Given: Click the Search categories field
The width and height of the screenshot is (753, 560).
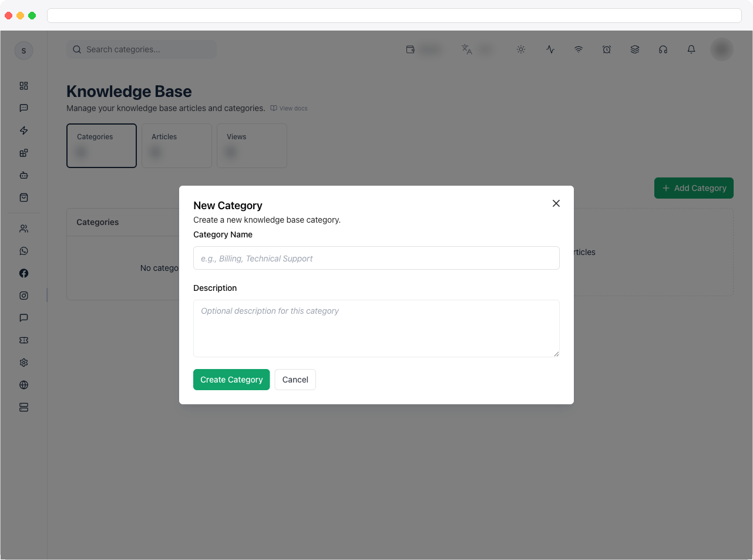Looking at the screenshot, I should pos(142,49).
